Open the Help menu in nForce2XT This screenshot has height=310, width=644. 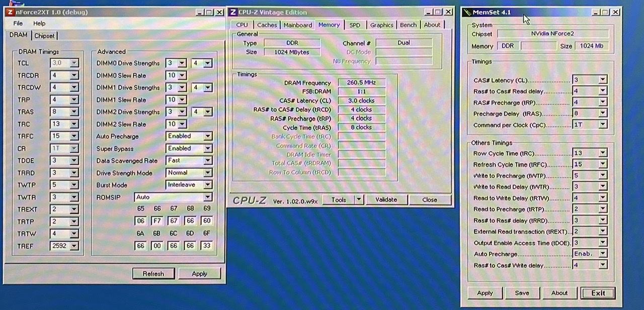(39, 23)
